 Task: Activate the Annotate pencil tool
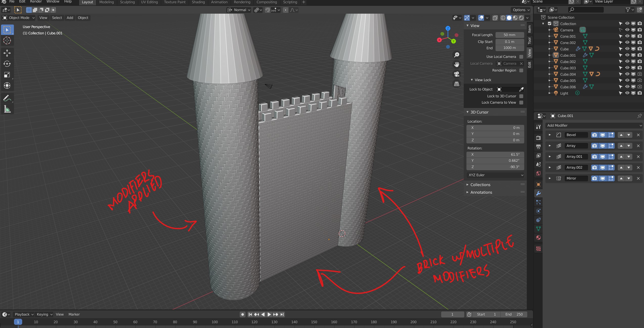coord(7,98)
